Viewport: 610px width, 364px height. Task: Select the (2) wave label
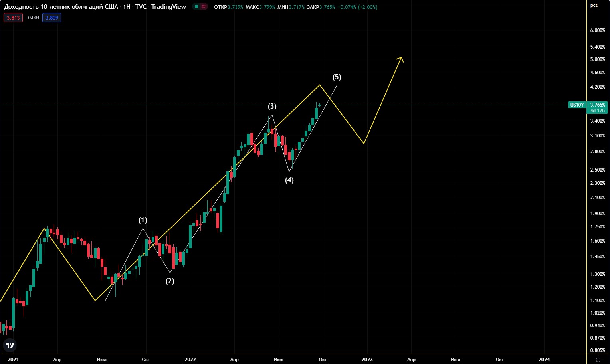tap(170, 281)
